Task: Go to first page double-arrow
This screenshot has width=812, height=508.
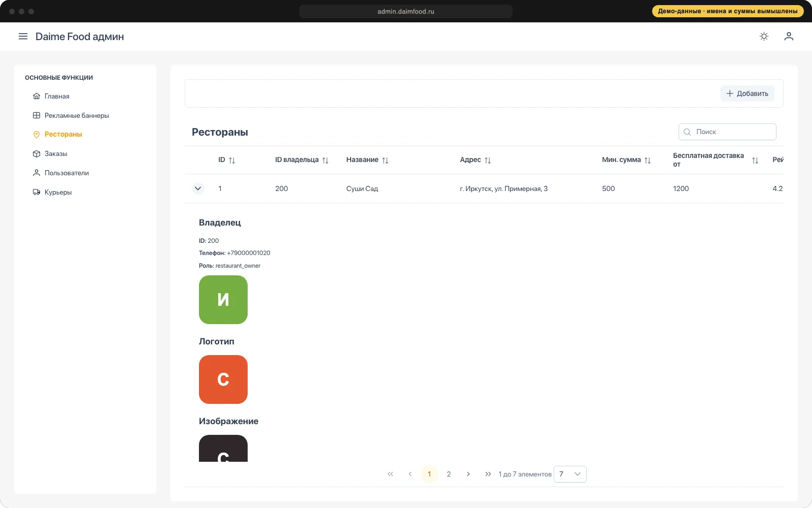Action: click(390, 474)
